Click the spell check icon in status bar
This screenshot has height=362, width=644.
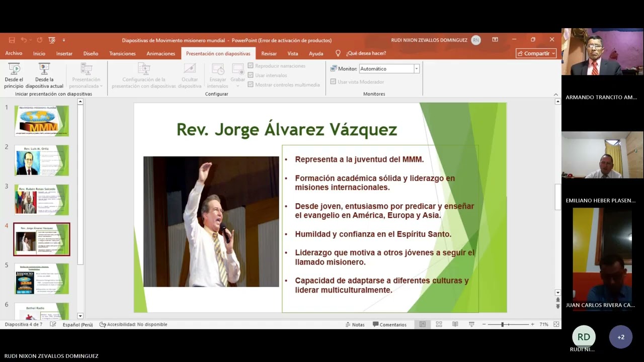pos(53,325)
